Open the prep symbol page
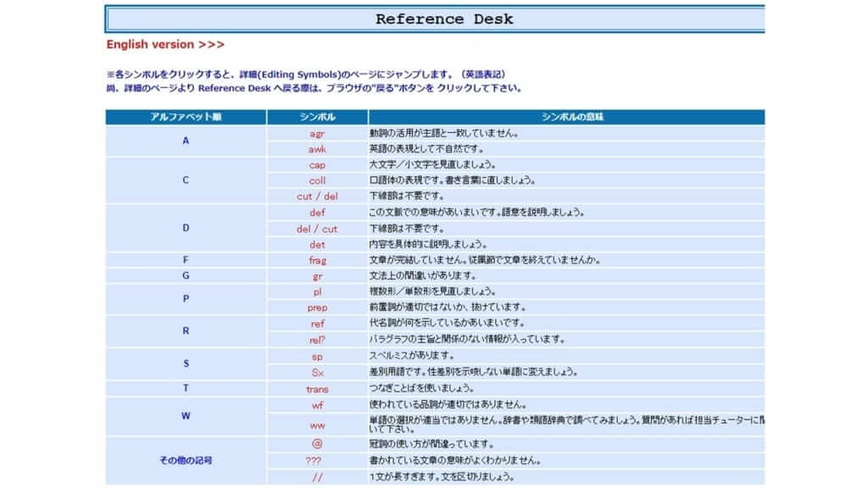868x488 pixels. pos(317,308)
